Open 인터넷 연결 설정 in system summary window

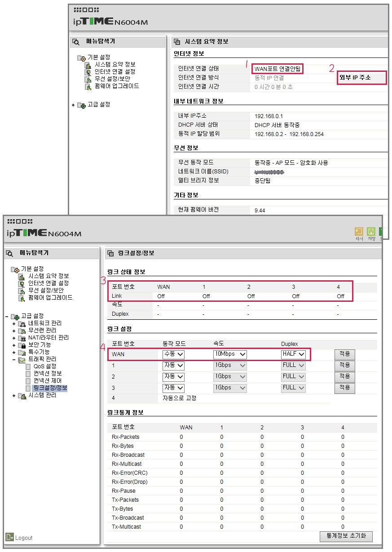point(115,71)
